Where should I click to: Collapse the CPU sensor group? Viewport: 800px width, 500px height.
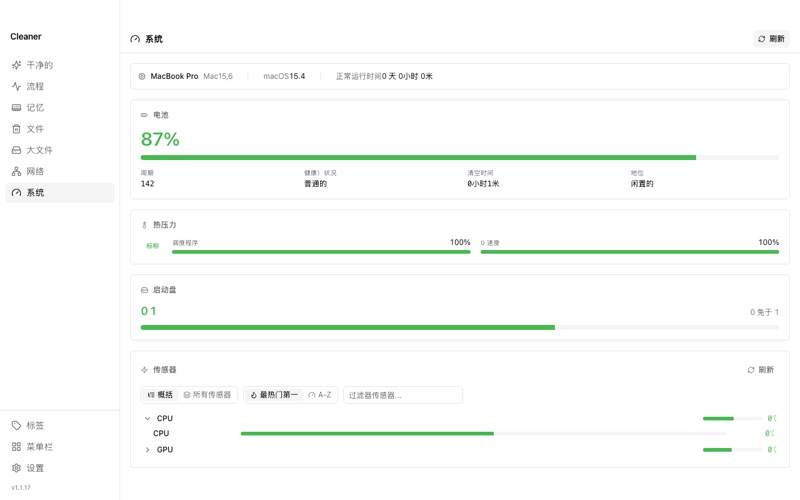tap(147, 418)
